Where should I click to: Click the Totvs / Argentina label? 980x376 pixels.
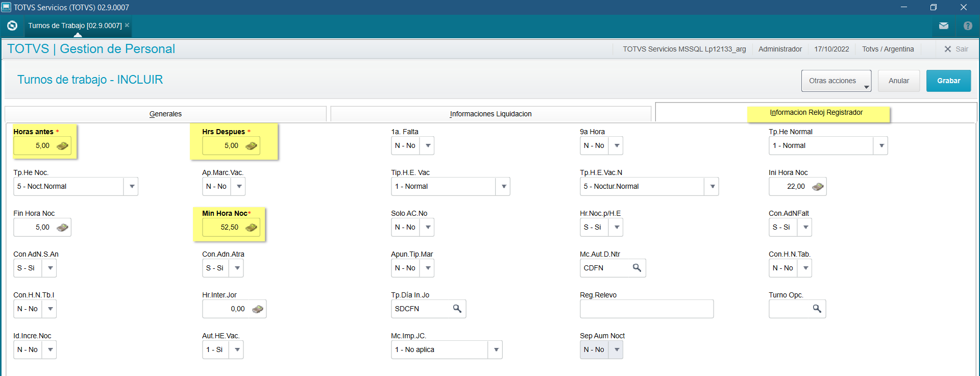click(888, 49)
